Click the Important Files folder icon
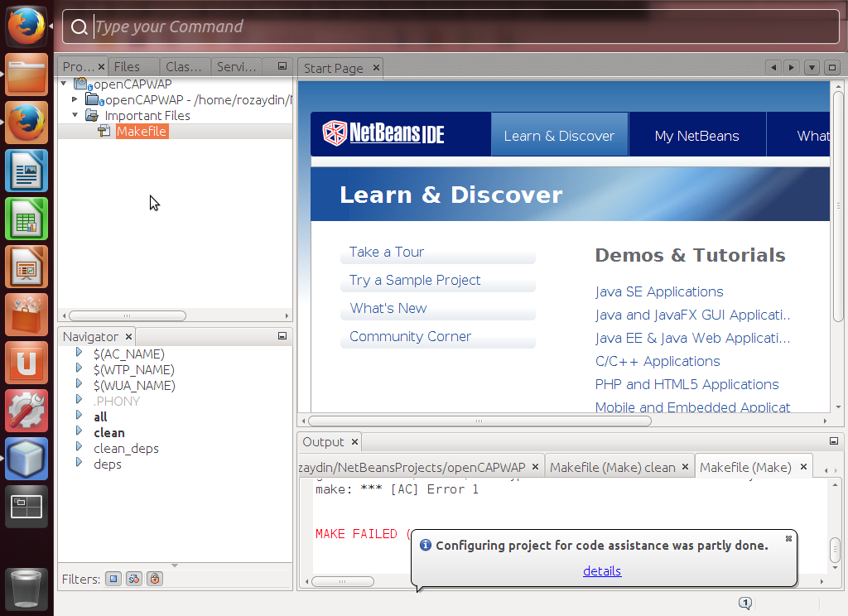This screenshot has height=616, width=848. point(92,116)
